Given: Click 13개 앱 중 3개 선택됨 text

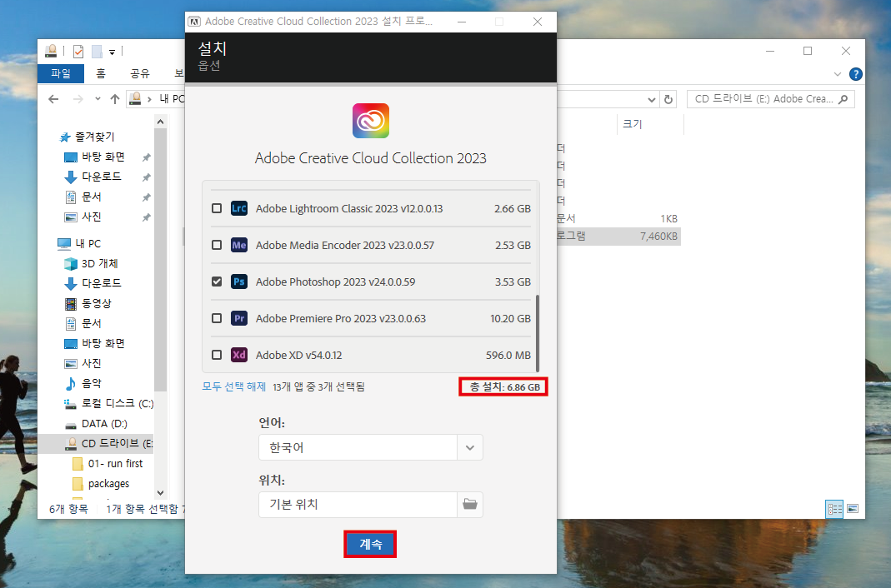Looking at the screenshot, I should pyautogui.click(x=318, y=386).
